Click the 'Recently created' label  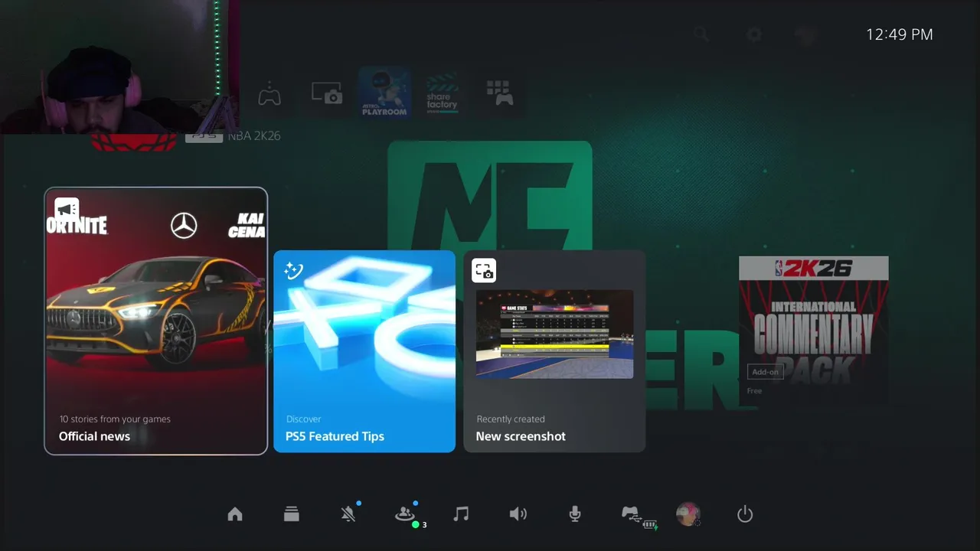pyautogui.click(x=511, y=419)
